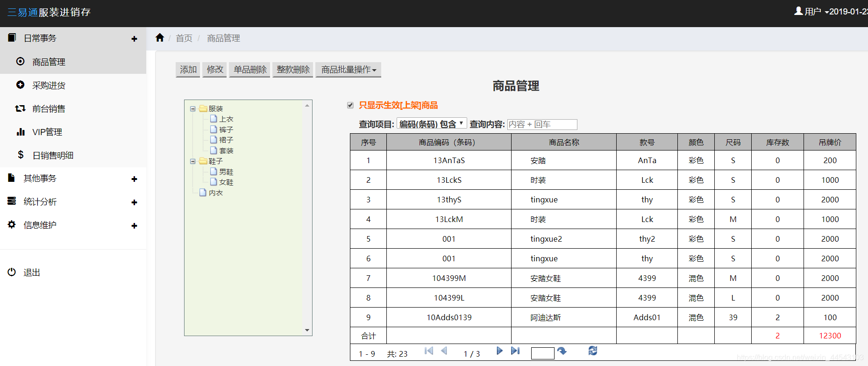Select 裙子 in the category tree
Screen dimensions: 868x366
226,140
